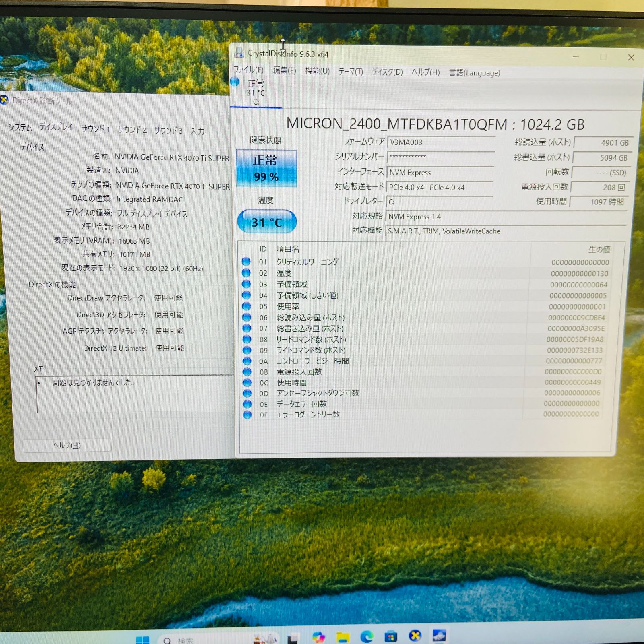The height and width of the screenshot is (644, 644).
Task: Click the 正常 99 % health status button
Action: 266,168
